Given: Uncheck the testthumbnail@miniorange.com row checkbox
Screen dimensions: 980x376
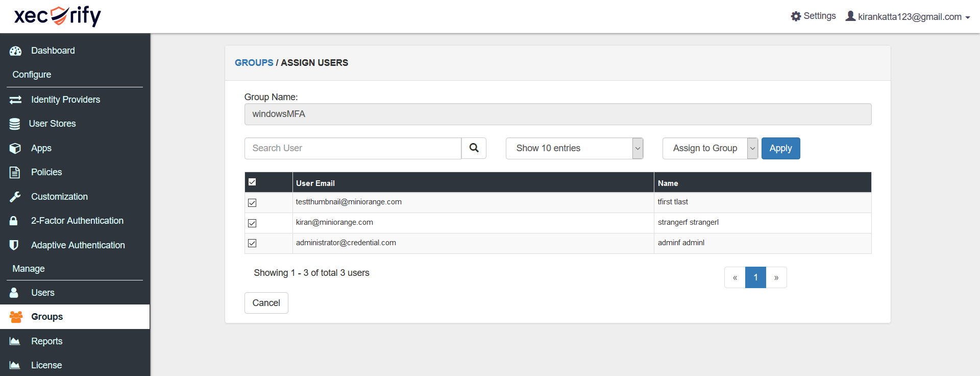Looking at the screenshot, I should (x=252, y=203).
